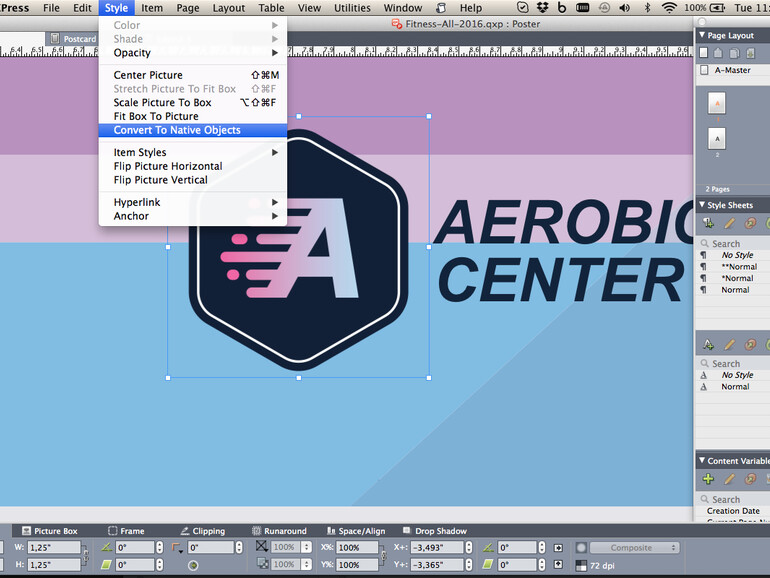Click the new paragraph style sheet icon

(x=708, y=223)
